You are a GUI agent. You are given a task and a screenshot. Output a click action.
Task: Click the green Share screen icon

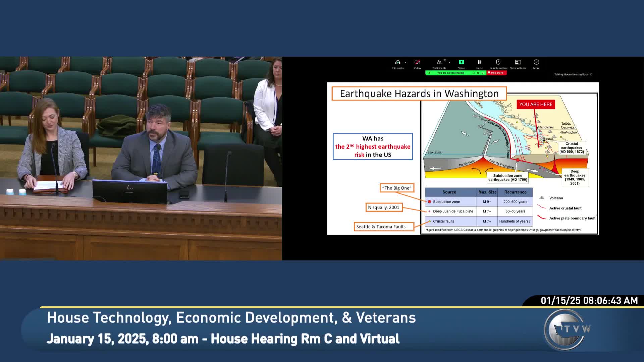tap(461, 62)
